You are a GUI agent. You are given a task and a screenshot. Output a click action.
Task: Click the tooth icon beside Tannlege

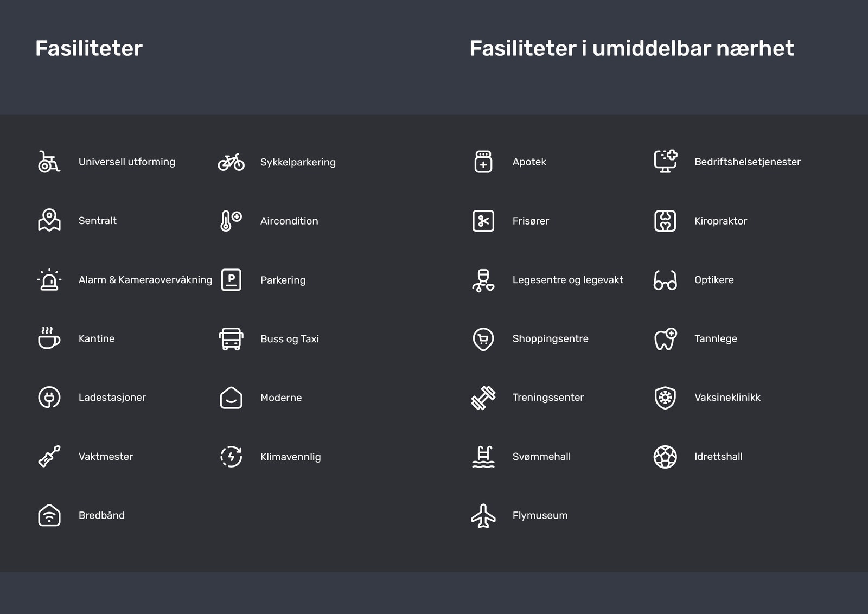[665, 338]
